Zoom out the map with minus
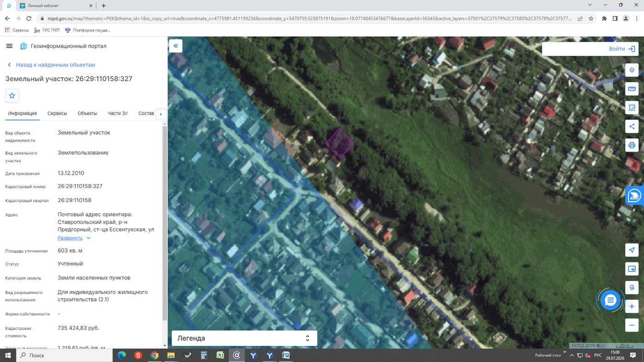Viewport: 644px width, 362px height. (632, 325)
